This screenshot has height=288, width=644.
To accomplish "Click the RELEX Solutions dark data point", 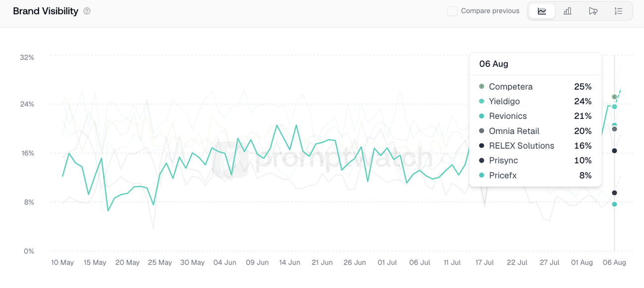I will [614, 151].
